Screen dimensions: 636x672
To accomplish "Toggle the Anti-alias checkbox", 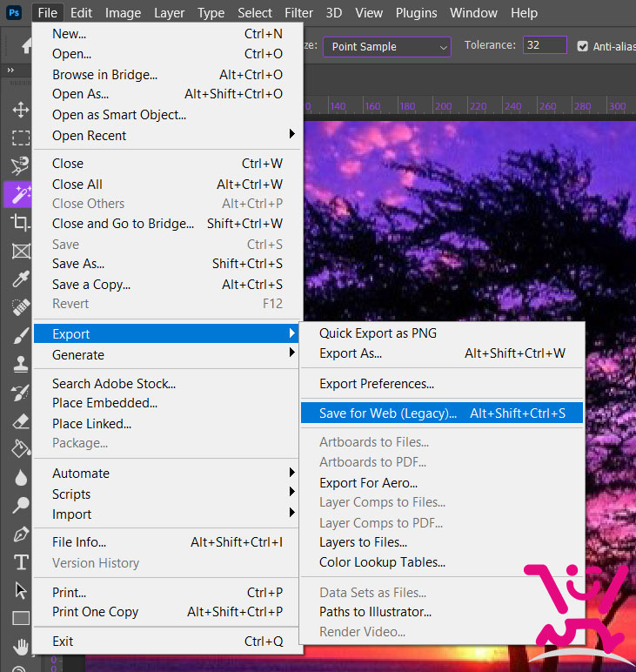I will tap(582, 46).
